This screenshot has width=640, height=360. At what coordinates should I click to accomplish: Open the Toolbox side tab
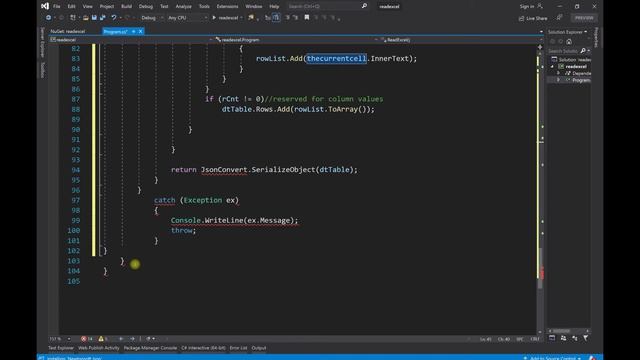pos(42,70)
